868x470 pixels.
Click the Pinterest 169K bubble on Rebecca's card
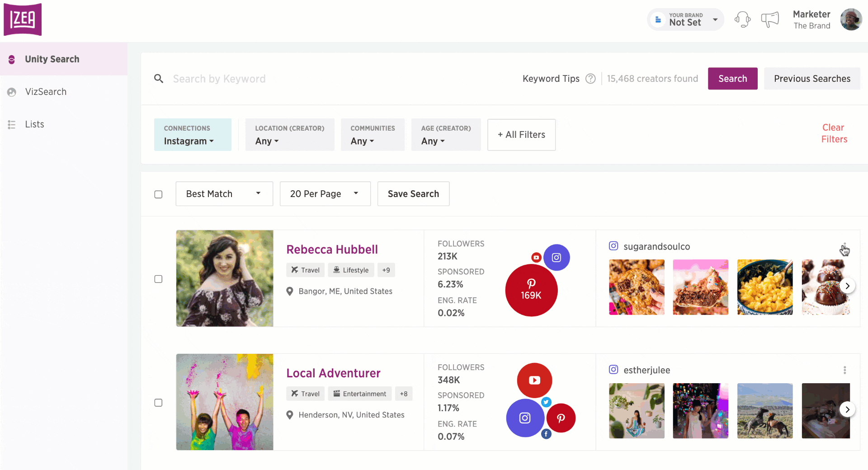pos(531,290)
